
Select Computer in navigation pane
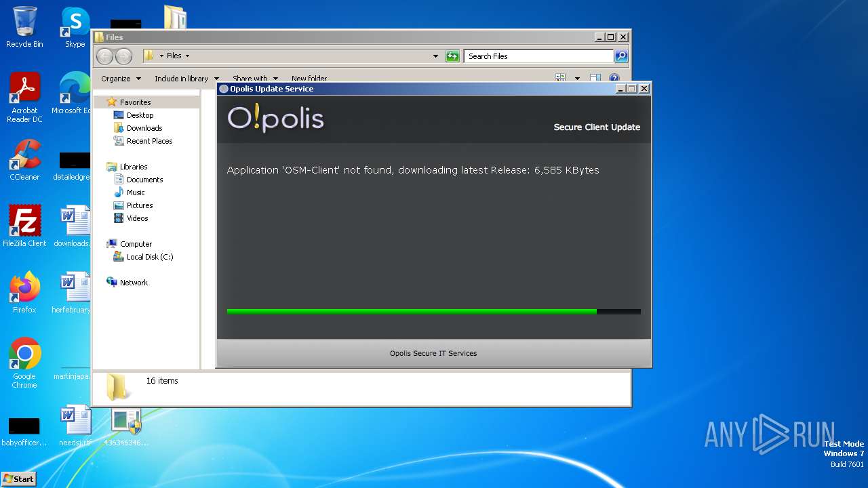pos(136,244)
